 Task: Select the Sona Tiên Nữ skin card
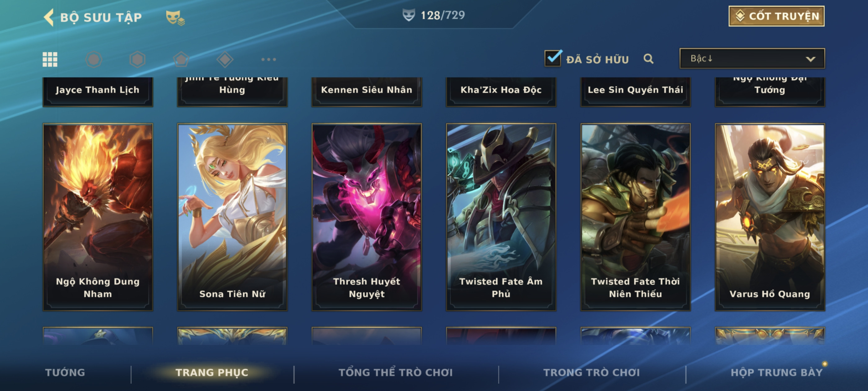coord(232,217)
